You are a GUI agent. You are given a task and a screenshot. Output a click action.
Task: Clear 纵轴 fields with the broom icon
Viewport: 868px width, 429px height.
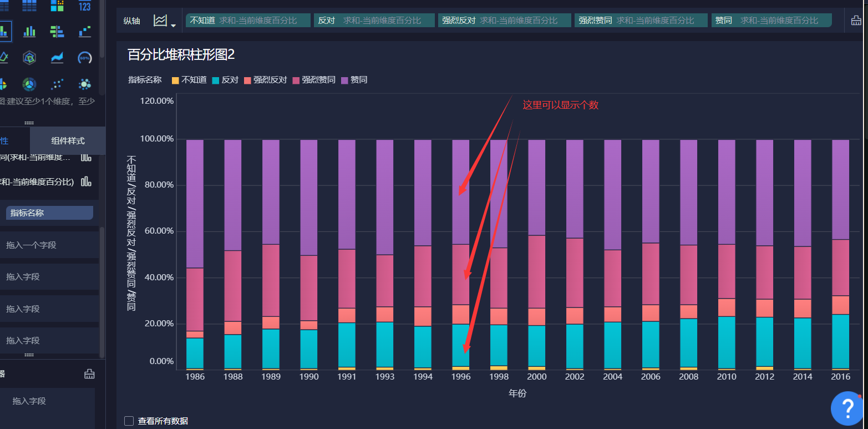pyautogui.click(x=856, y=21)
